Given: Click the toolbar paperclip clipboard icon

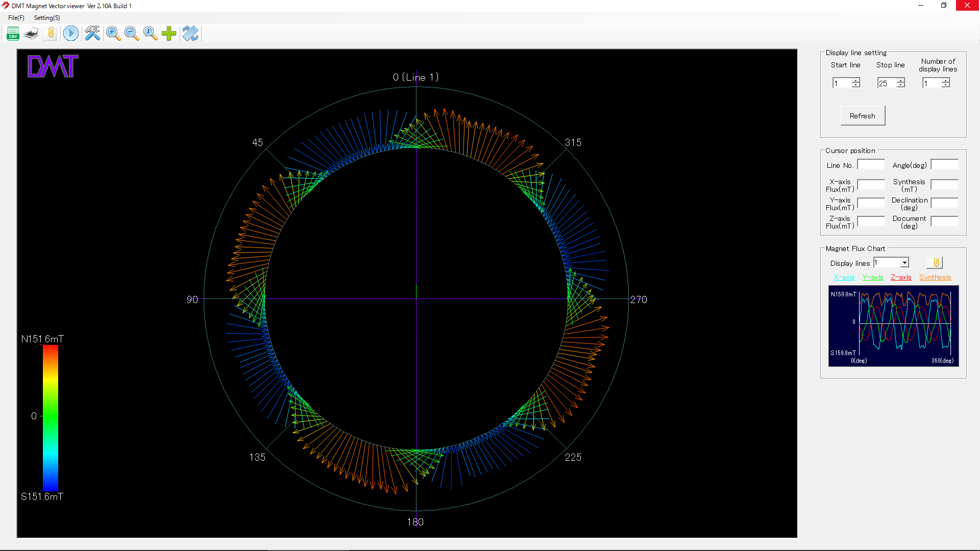Looking at the screenshot, I should [51, 34].
